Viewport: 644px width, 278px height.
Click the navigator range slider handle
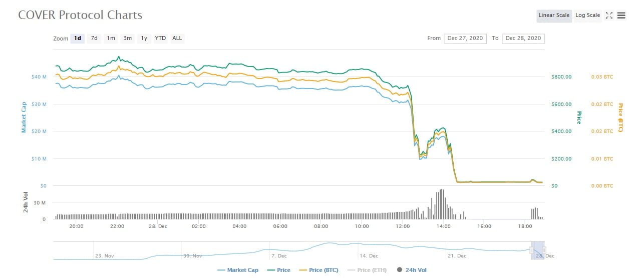coord(531,250)
